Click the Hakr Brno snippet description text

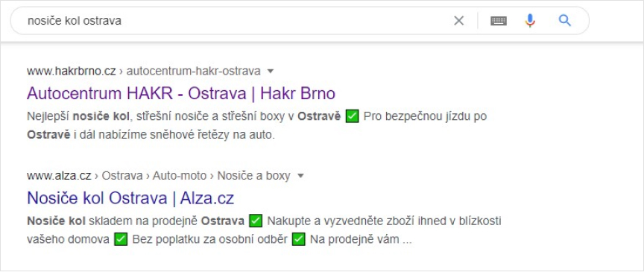257,126
